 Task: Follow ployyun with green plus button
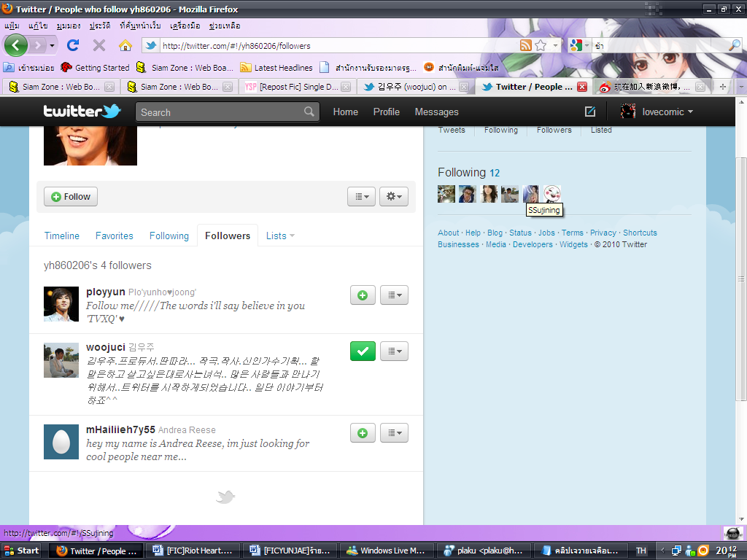tap(363, 295)
